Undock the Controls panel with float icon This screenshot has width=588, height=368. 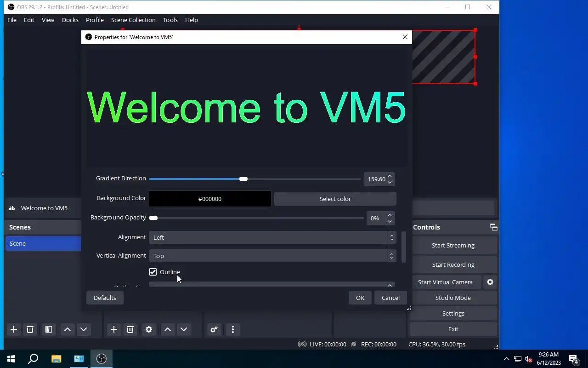[493, 227]
